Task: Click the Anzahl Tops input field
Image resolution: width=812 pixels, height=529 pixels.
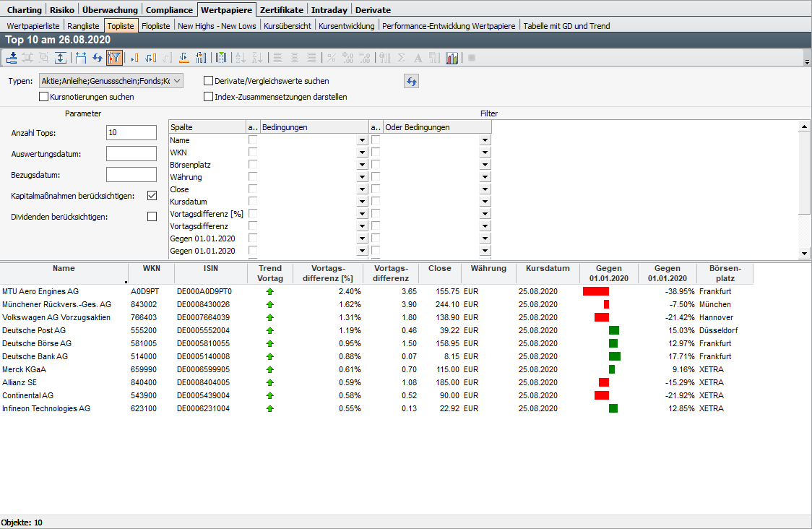Action: pos(131,133)
